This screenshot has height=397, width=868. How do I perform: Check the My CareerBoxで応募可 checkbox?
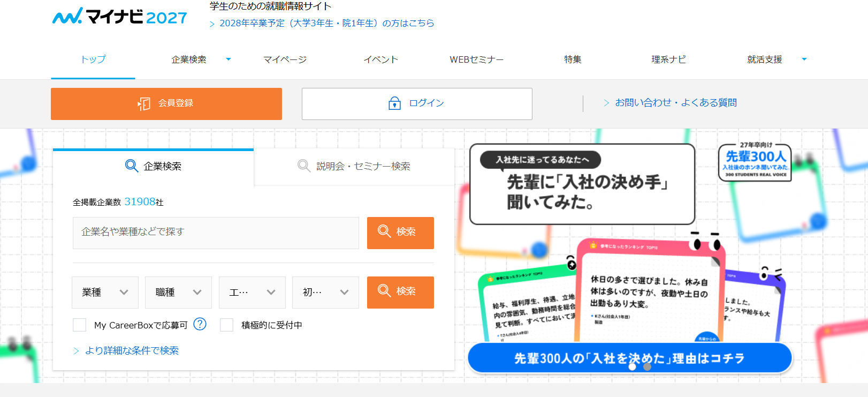79,325
